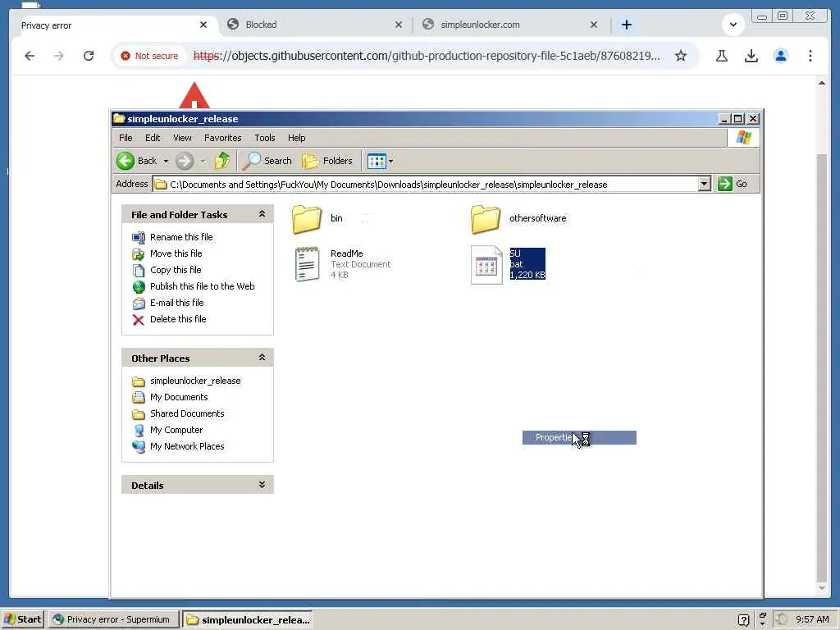Image resolution: width=840 pixels, height=630 pixels.
Task: Open the browser three-dot menu
Action: point(810,56)
